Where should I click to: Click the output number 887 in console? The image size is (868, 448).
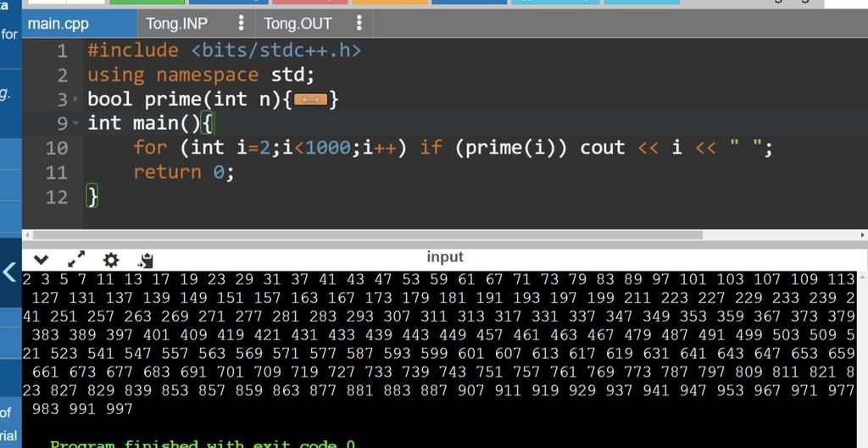(x=433, y=390)
